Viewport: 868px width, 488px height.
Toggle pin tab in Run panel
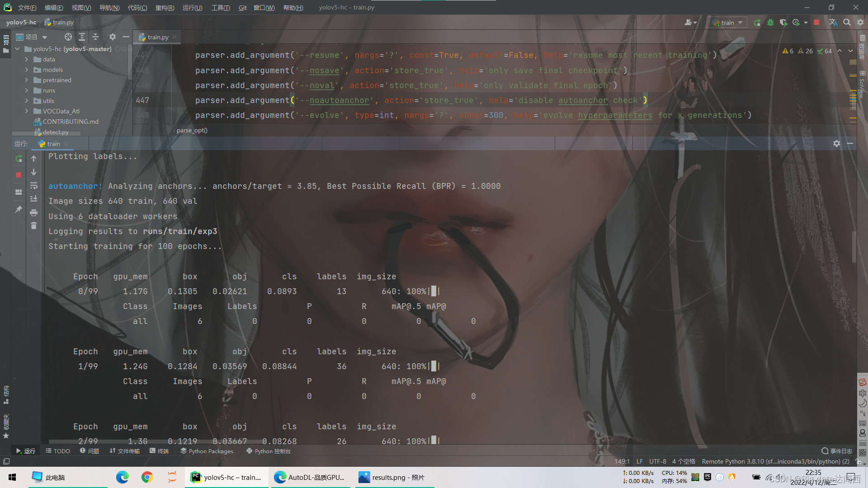[19, 209]
